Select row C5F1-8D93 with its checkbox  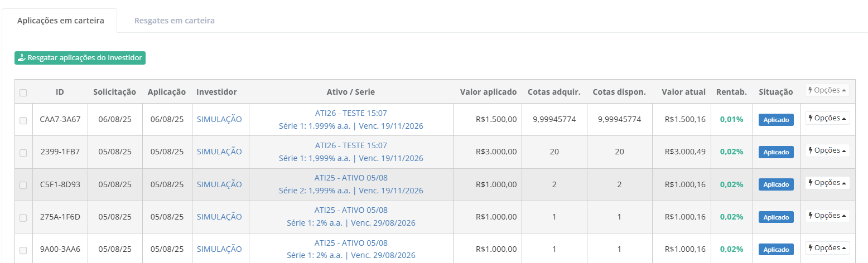pos(23,185)
